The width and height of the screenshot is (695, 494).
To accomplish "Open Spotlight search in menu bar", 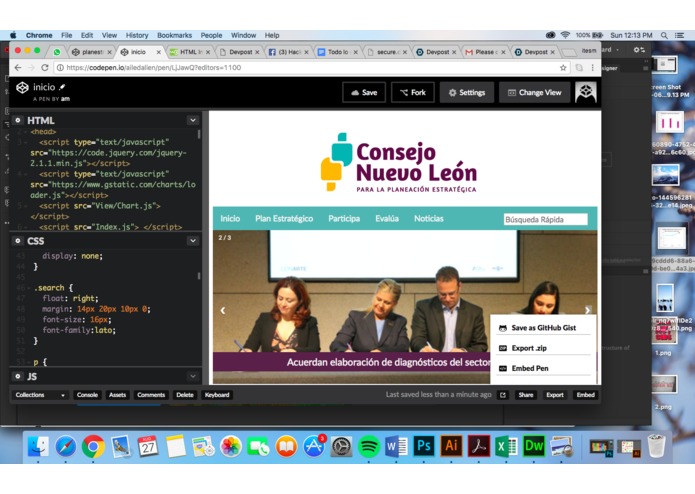I will 664,35.
